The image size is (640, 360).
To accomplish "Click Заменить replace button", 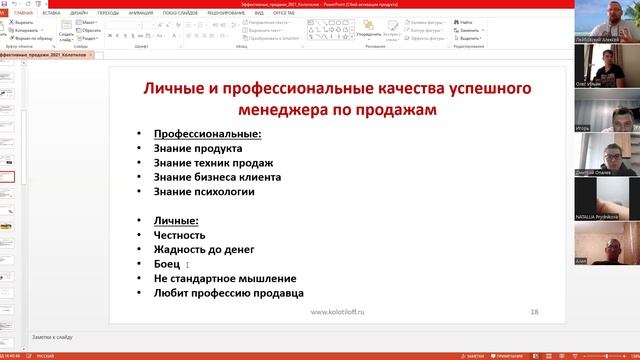I will [x=469, y=30].
